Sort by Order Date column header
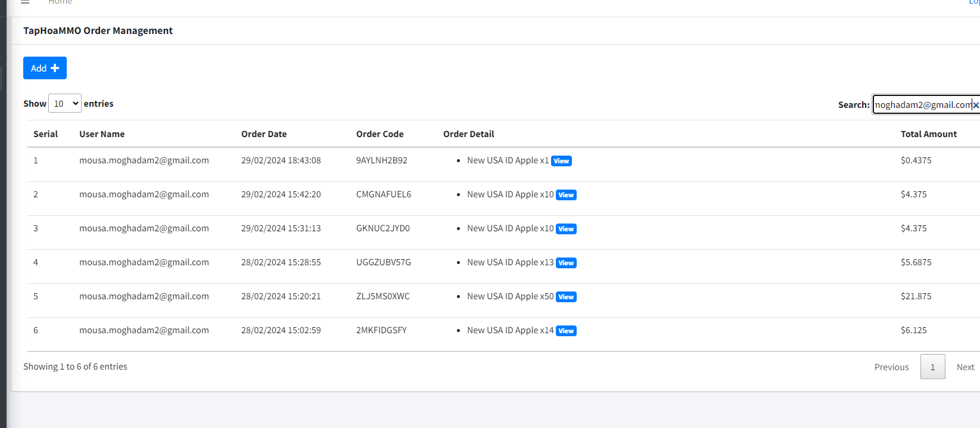This screenshot has height=428, width=980. tap(264, 134)
